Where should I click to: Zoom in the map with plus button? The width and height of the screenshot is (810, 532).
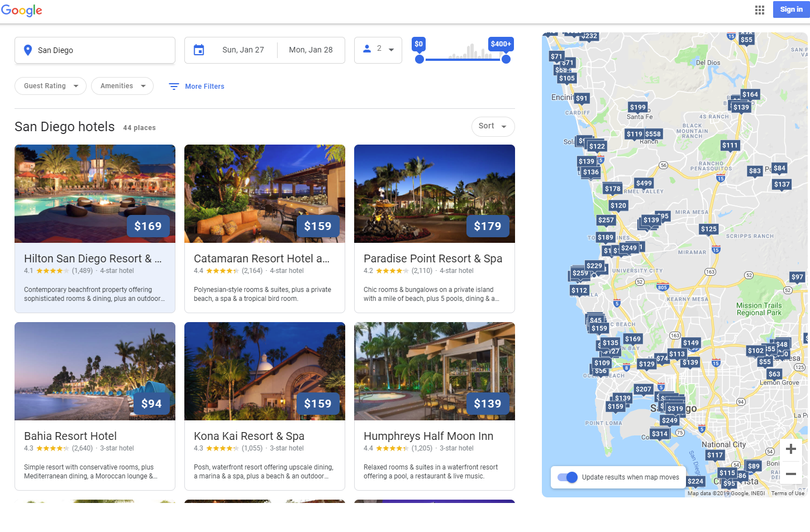pyautogui.click(x=790, y=449)
